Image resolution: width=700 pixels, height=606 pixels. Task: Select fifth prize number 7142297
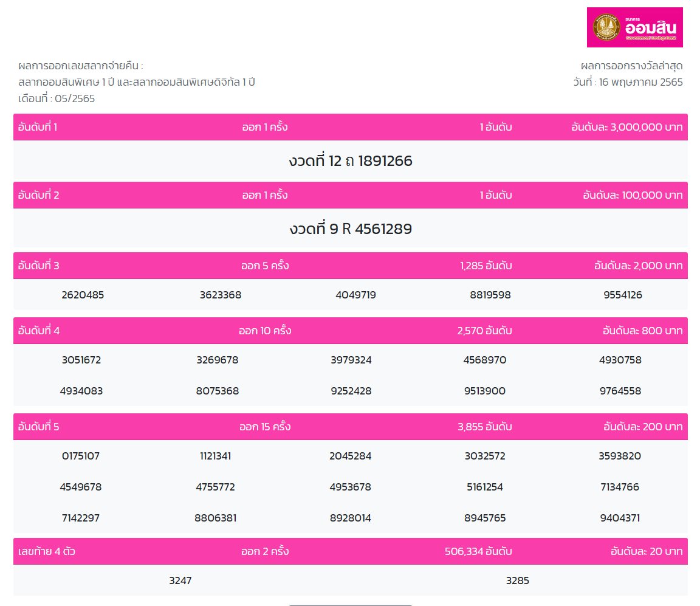click(81, 518)
